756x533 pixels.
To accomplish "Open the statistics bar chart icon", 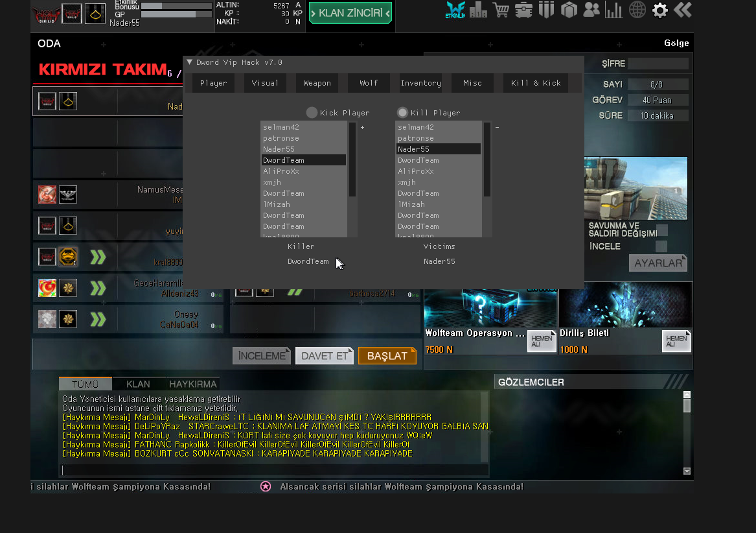I will coord(613,10).
